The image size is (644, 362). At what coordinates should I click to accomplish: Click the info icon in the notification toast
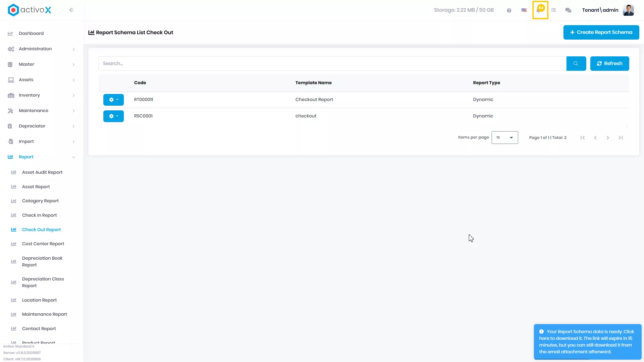(x=541, y=331)
